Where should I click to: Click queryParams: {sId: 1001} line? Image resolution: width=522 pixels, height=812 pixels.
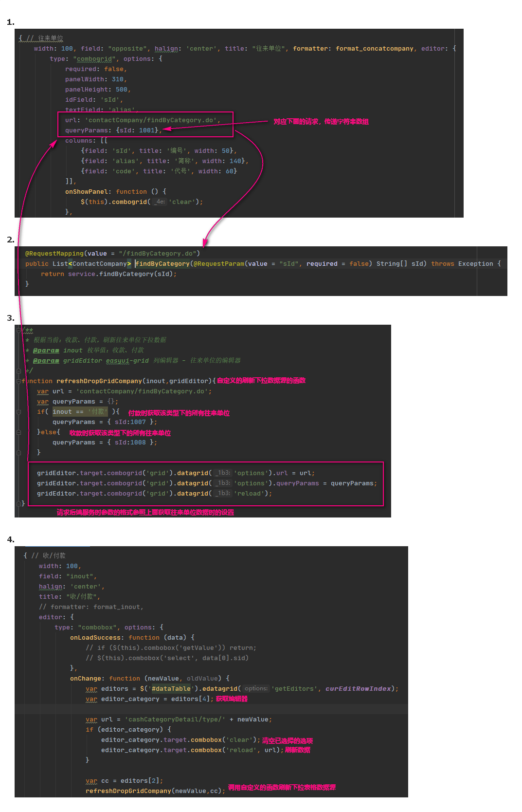tap(113, 130)
